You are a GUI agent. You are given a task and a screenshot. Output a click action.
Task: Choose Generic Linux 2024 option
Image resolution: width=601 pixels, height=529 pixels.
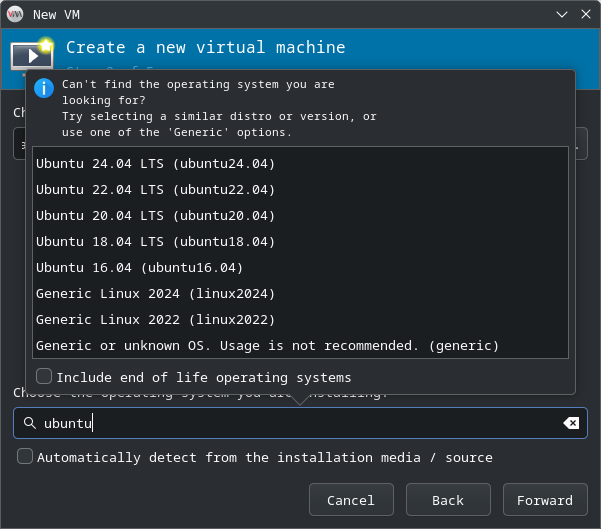click(x=300, y=294)
